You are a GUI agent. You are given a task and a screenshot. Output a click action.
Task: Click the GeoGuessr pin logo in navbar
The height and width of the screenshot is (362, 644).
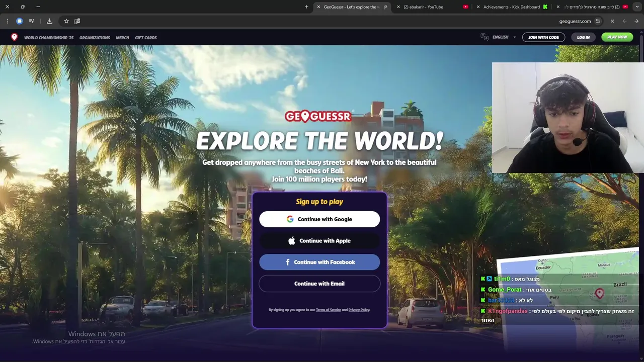coord(14,37)
